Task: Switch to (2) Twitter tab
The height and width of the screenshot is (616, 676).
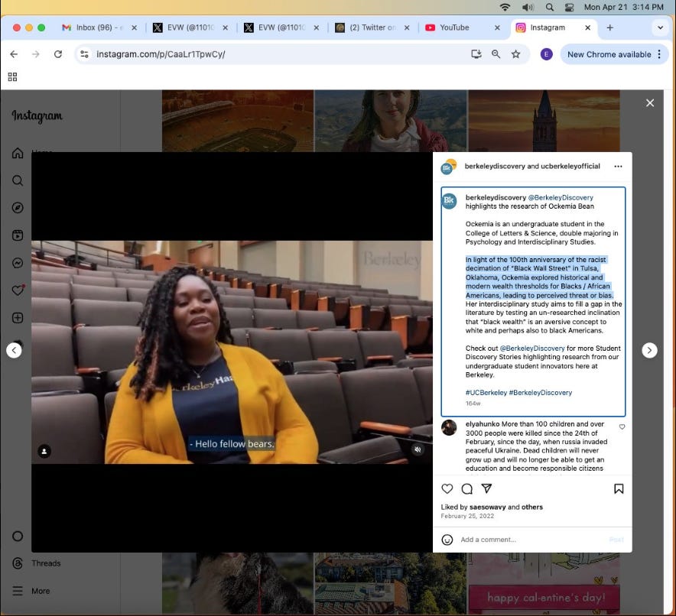Action: point(372,28)
